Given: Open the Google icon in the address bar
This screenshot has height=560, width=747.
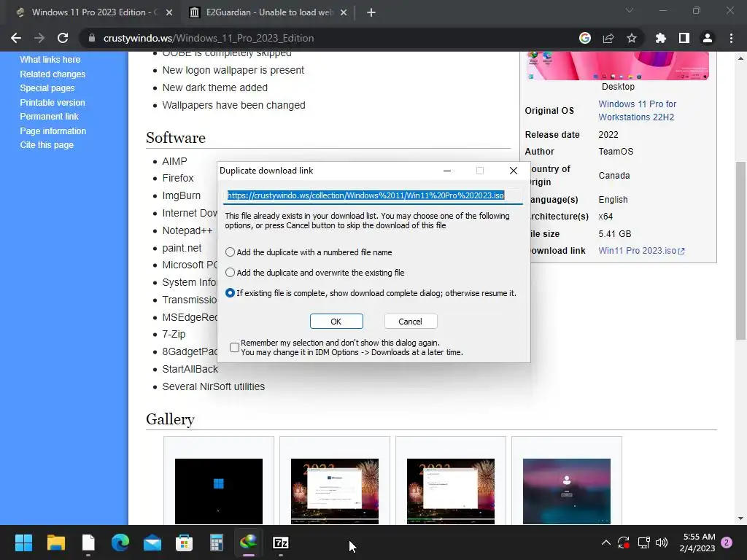Looking at the screenshot, I should [585, 38].
